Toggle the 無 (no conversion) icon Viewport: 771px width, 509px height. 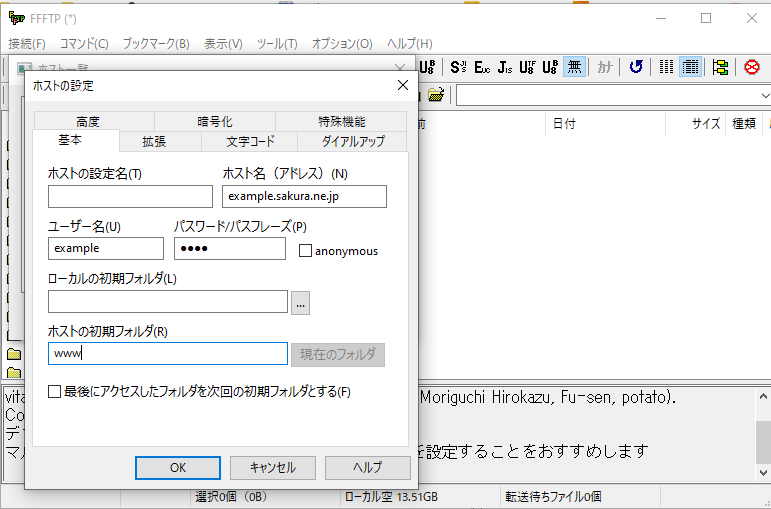574,67
